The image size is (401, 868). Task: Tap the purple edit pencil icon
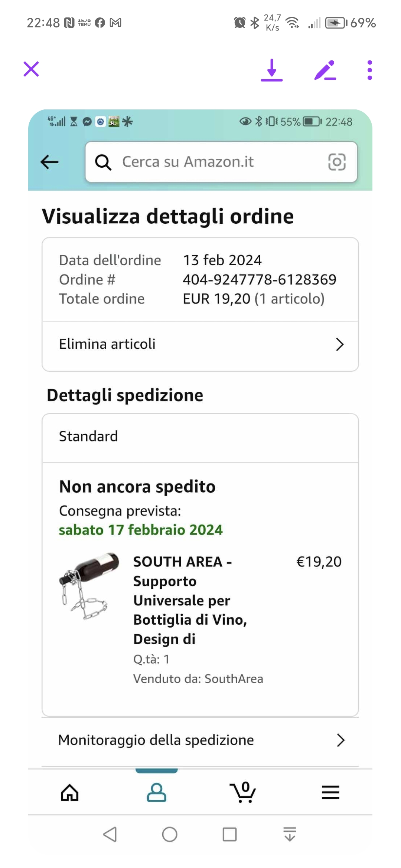325,70
